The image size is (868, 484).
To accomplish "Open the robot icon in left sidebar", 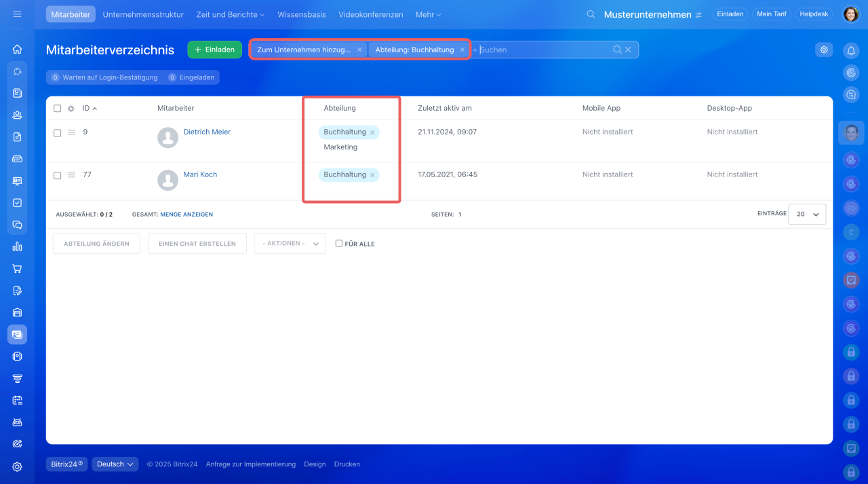I will pyautogui.click(x=17, y=422).
